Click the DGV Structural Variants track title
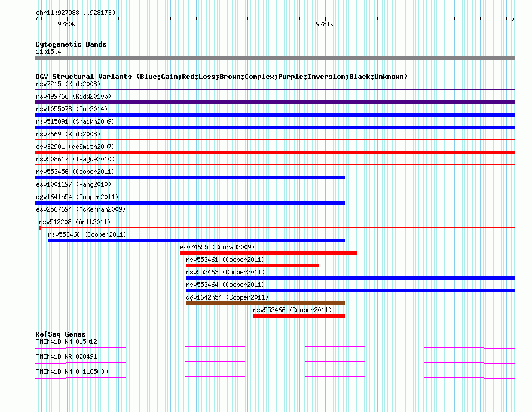 tap(222, 77)
